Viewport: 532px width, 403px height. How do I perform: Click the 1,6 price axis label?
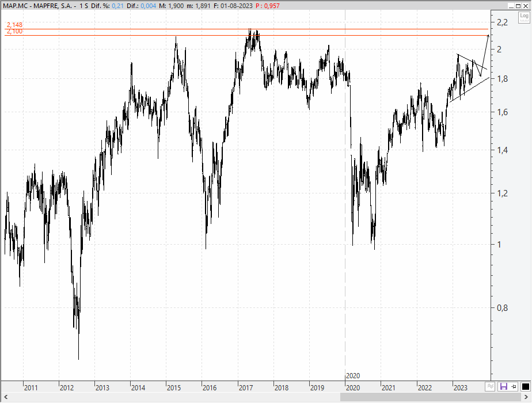click(502, 112)
